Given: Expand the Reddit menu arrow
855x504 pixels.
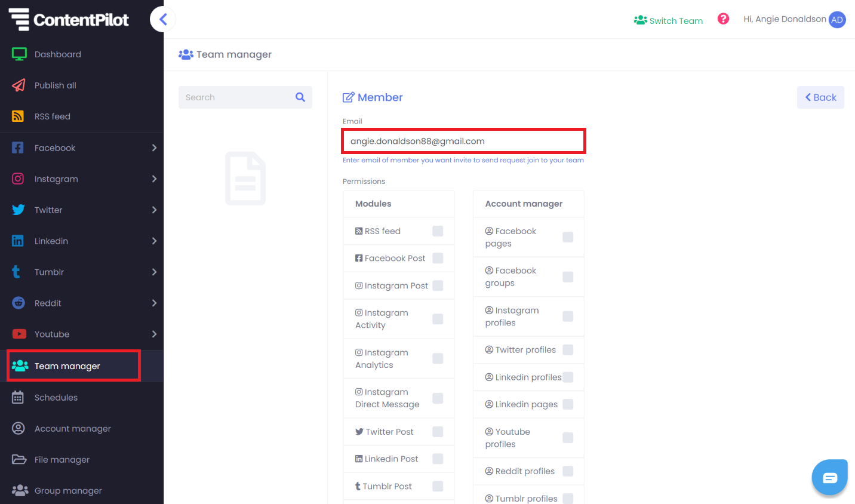Looking at the screenshot, I should 154,303.
